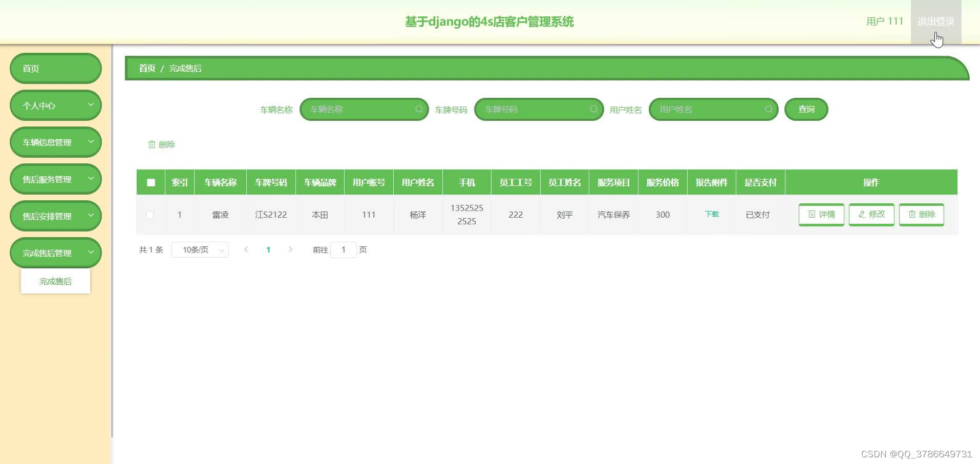Click trash icon of top 删除 button
Viewport: 980px width, 464px height.
coord(152,144)
